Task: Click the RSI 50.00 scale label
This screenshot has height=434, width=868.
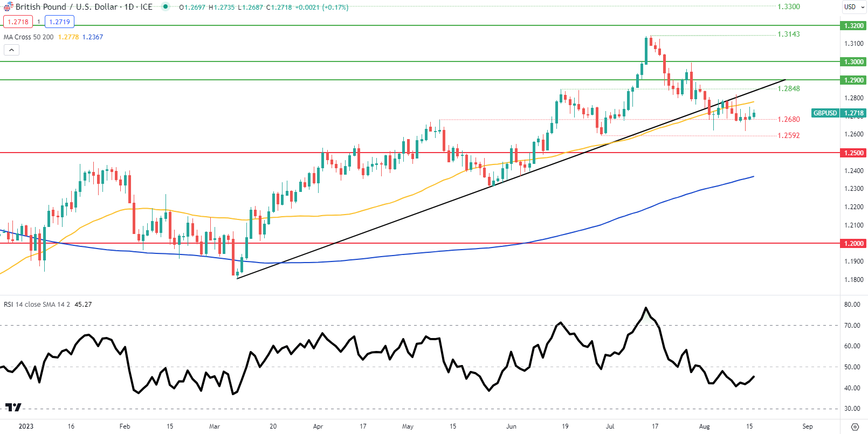Action: (852, 367)
